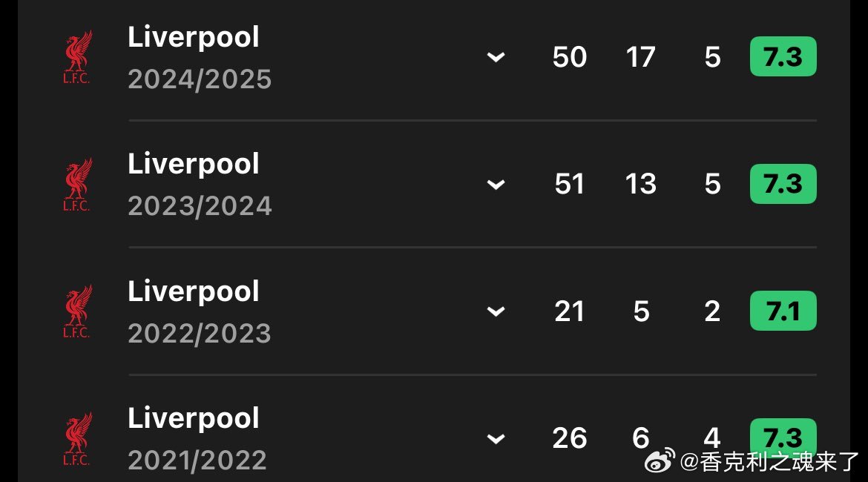Expand the 2021/2022 season chevron

tap(496, 438)
